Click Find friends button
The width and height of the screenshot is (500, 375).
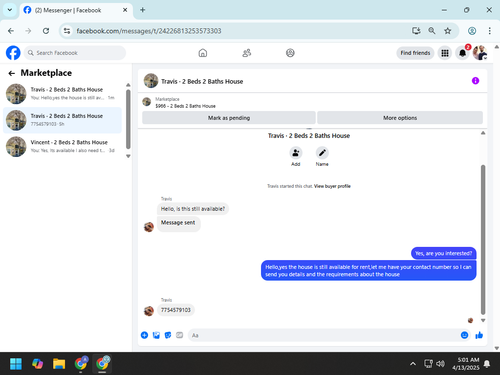[415, 53]
